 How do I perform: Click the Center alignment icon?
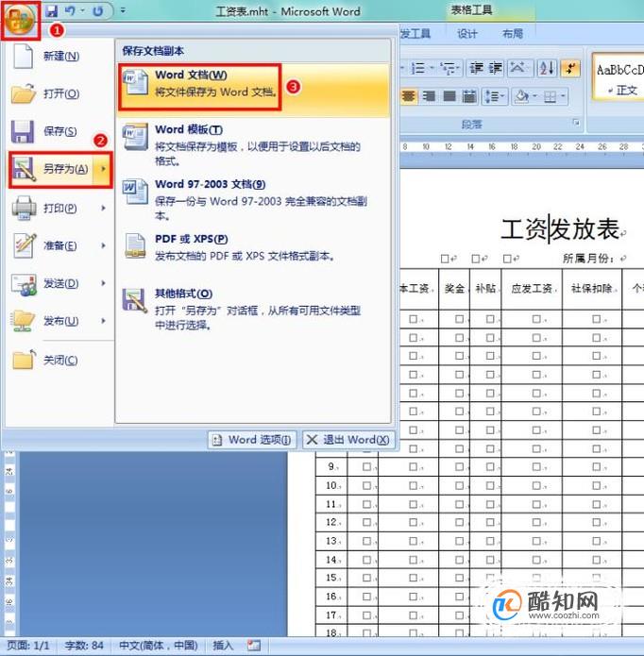pos(408,96)
